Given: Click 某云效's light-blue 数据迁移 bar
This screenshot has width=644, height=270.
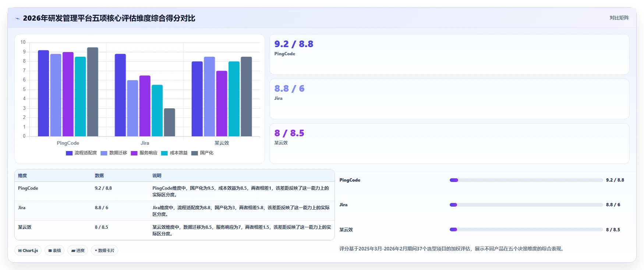Looking at the screenshot, I should (209, 97).
